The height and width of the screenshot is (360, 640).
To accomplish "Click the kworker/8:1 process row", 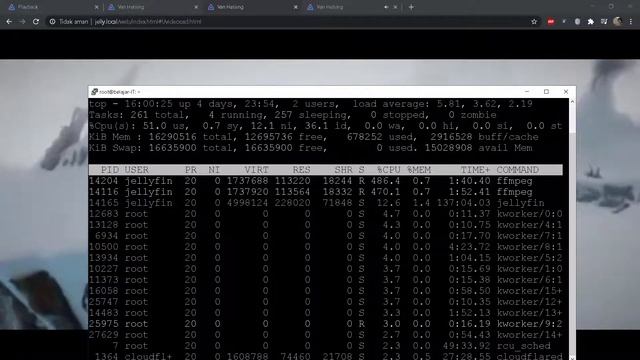I will pyautogui.click(x=325, y=247).
